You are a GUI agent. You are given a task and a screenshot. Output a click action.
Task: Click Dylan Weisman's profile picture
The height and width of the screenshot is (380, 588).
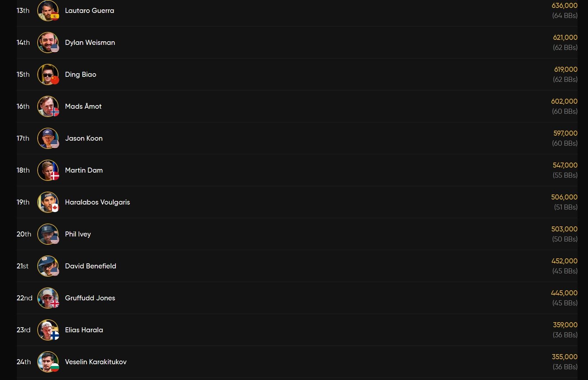pos(47,42)
